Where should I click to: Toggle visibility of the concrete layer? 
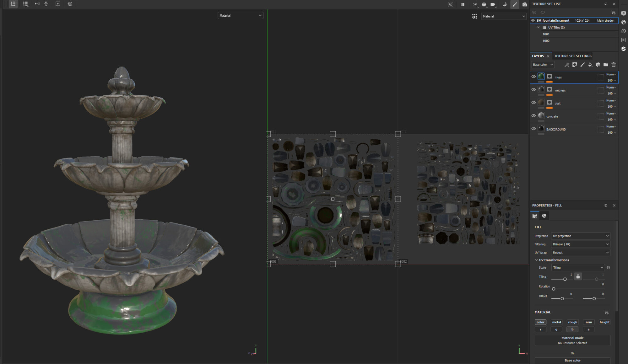[x=533, y=116]
